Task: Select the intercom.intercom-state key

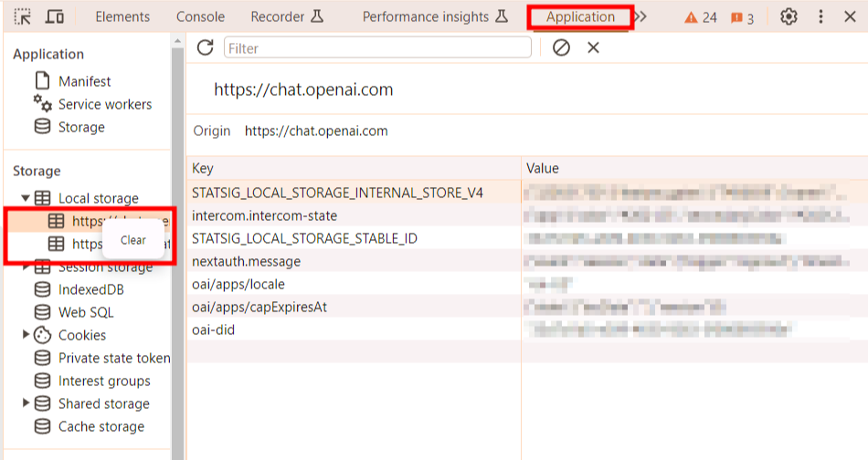Action: [x=265, y=215]
